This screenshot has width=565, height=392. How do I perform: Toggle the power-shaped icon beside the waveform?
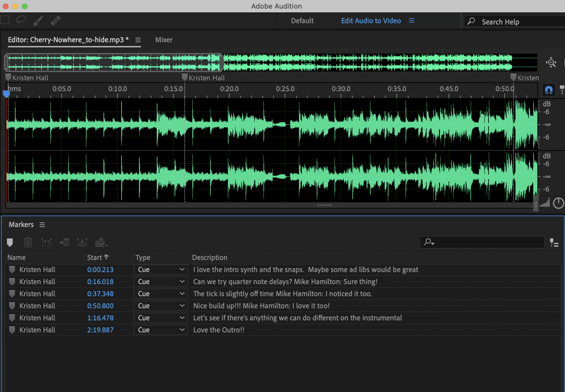click(x=558, y=203)
